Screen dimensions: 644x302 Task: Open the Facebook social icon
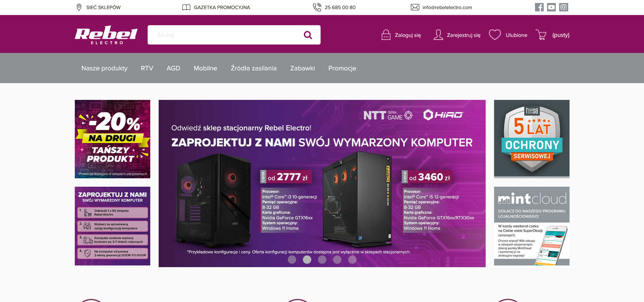pyautogui.click(x=539, y=7)
